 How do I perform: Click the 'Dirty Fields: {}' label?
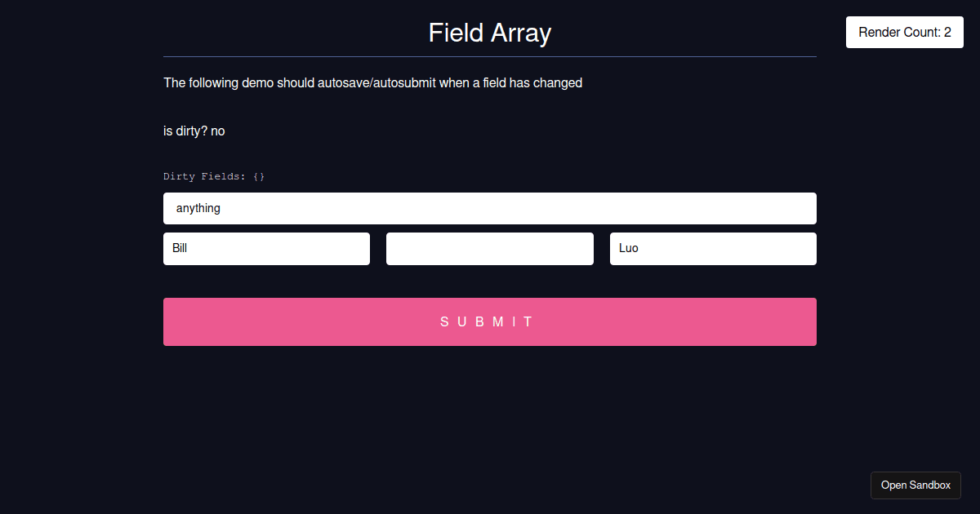pyautogui.click(x=214, y=175)
